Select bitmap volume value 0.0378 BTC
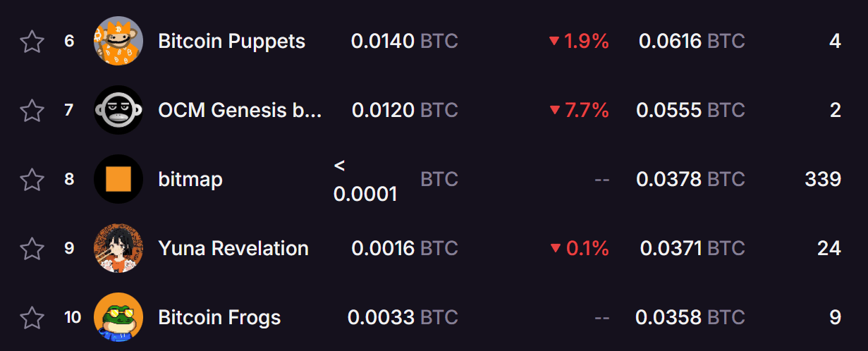This screenshot has width=868, height=351. [x=690, y=180]
